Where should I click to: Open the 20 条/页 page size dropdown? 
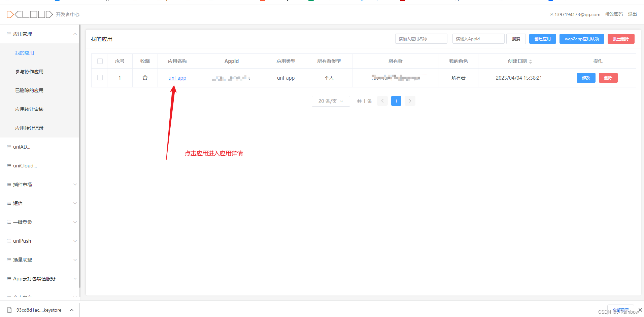pyautogui.click(x=331, y=101)
